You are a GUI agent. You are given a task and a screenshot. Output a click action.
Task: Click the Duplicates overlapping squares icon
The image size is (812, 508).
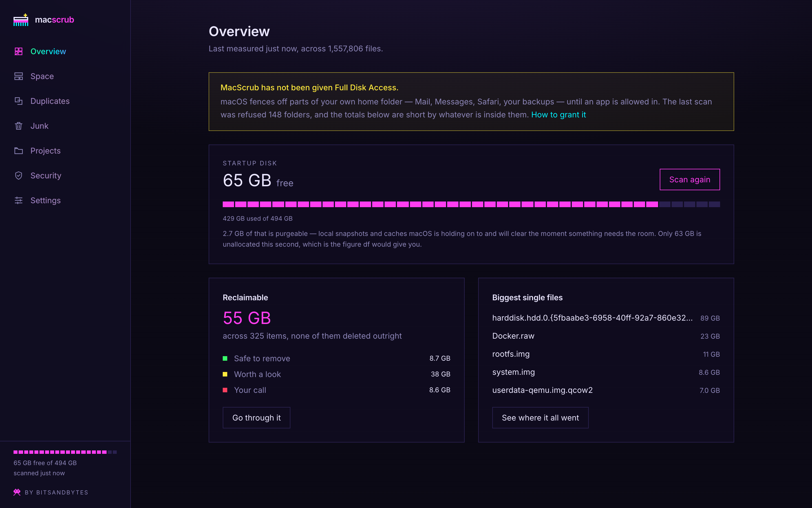(x=18, y=101)
